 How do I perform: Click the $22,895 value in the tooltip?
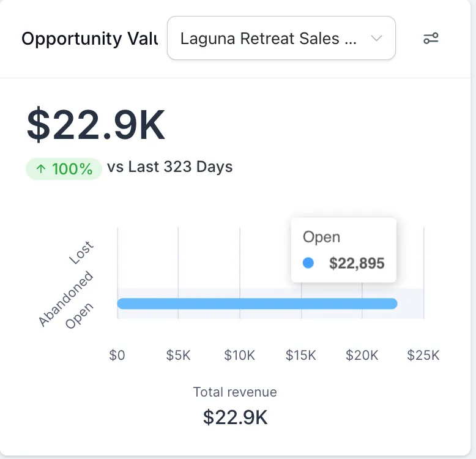(x=357, y=264)
